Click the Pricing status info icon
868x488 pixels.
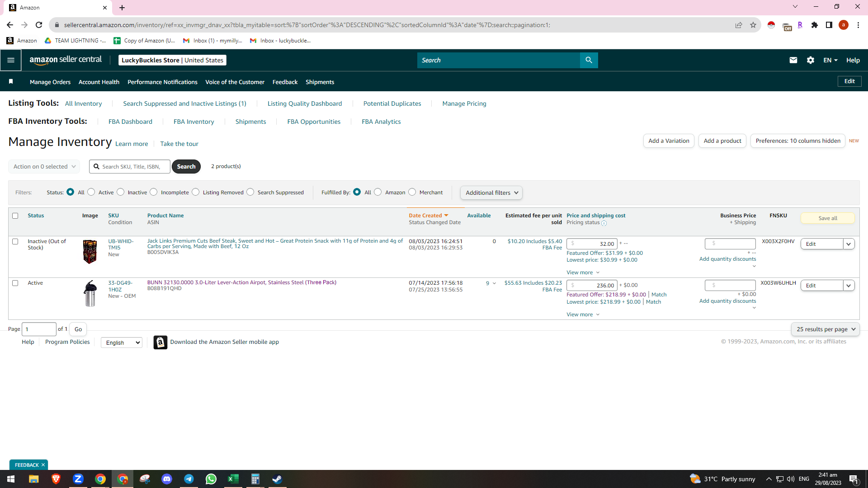click(604, 223)
